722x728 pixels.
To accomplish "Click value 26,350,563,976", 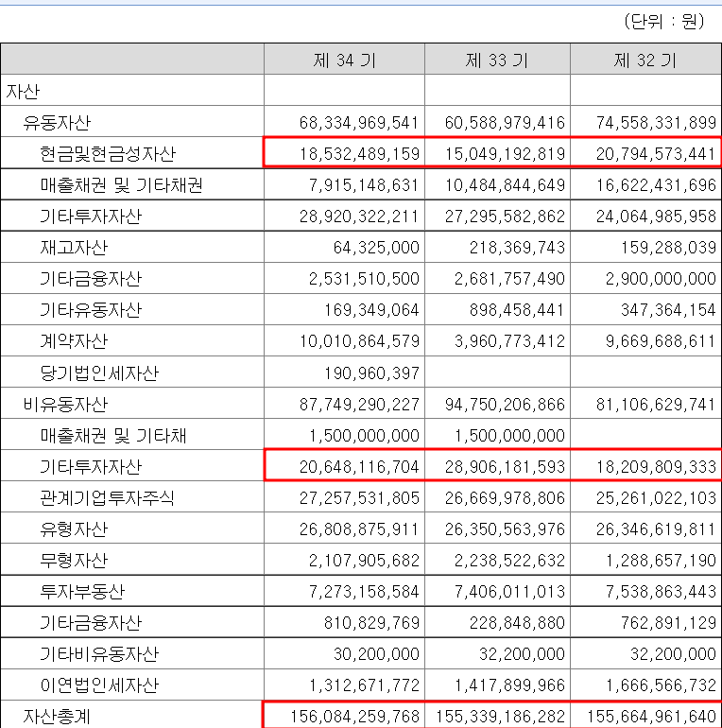I will 505,529.
